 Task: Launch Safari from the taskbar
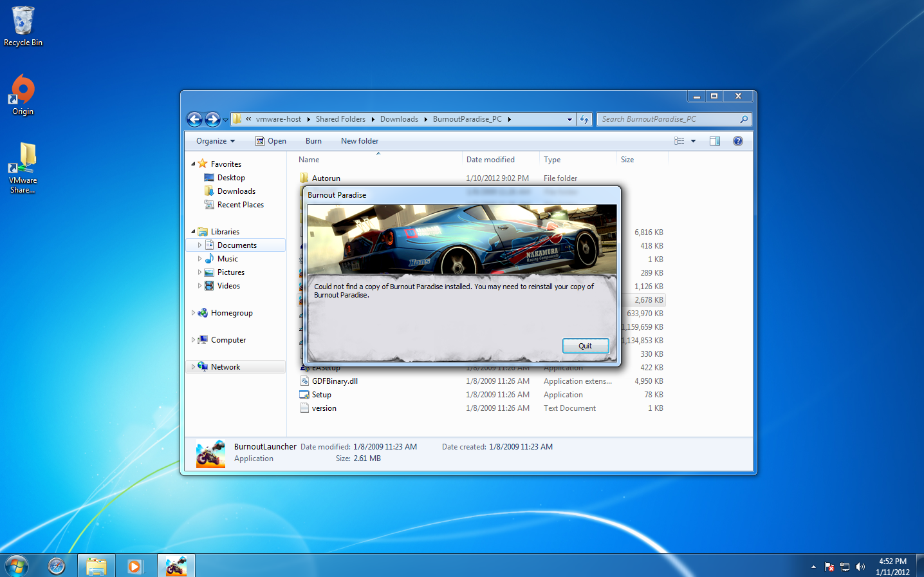57,565
